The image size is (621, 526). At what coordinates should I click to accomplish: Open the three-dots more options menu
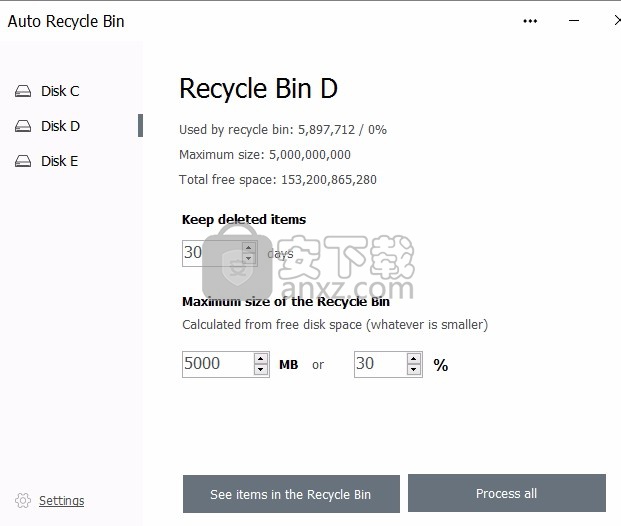coord(530,21)
